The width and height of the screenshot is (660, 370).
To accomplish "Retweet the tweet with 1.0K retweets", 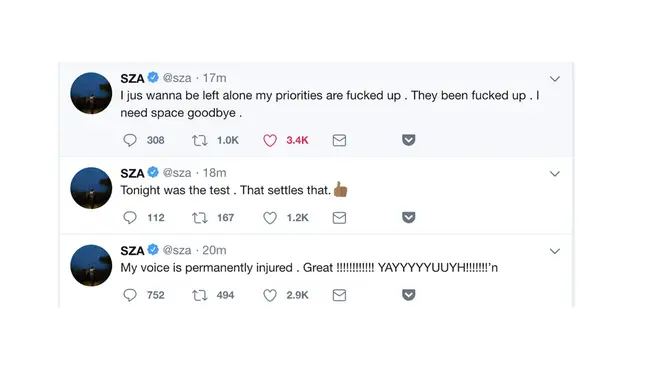I will [200, 140].
